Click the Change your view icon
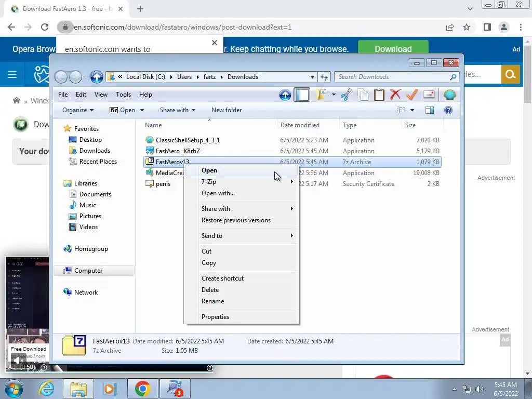The height and width of the screenshot is (399, 532). point(401,110)
